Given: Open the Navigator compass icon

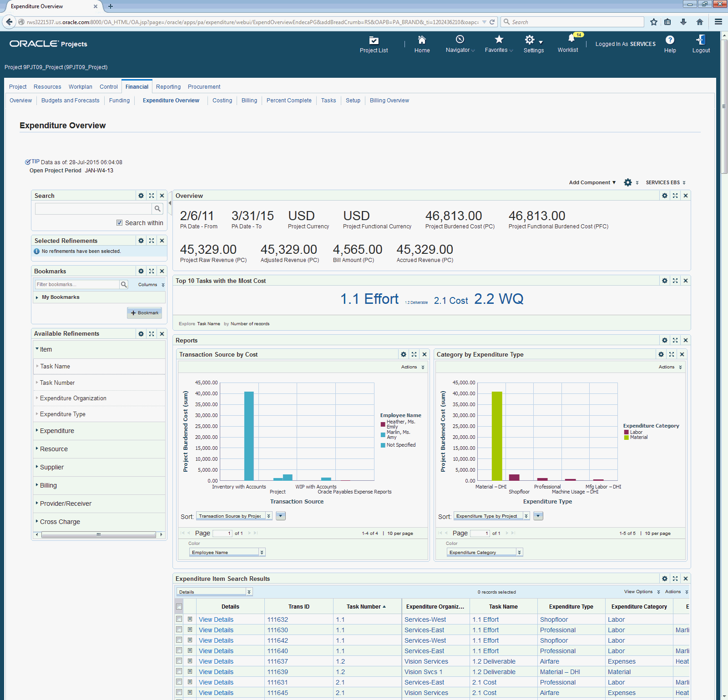Looking at the screenshot, I should [460, 39].
